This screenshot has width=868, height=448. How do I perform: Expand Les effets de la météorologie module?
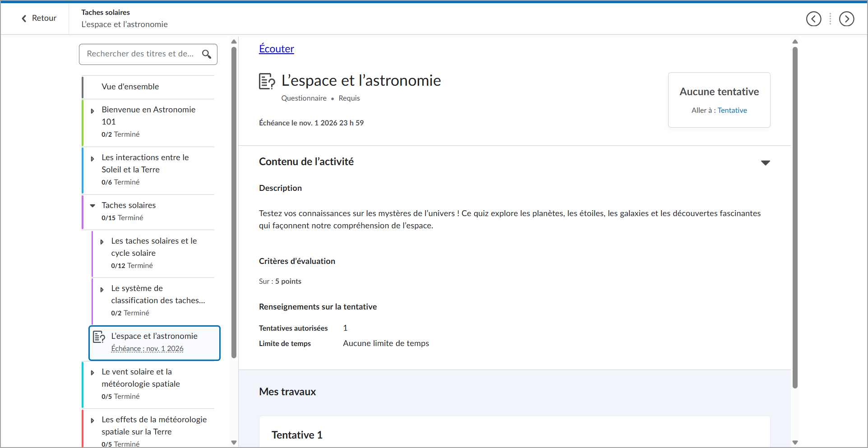[92, 421]
